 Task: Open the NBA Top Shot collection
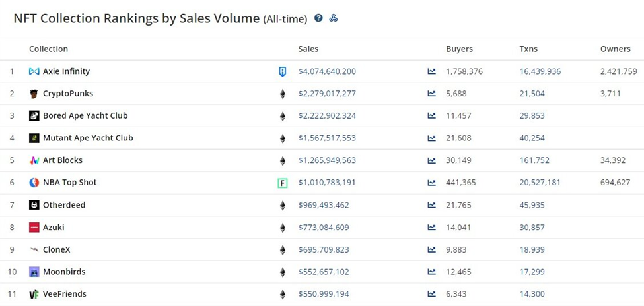(69, 183)
